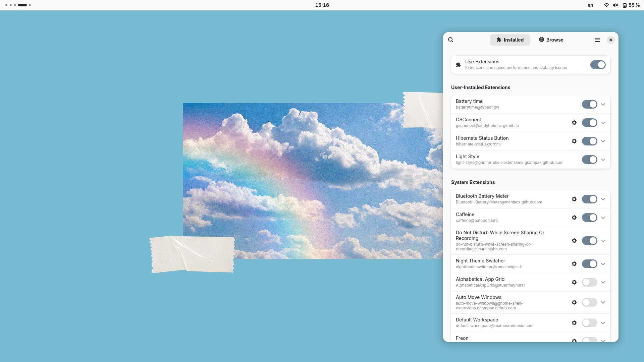Image resolution: width=644 pixels, height=362 pixels.
Task: Disable the Caffeine extension
Action: coord(589,218)
